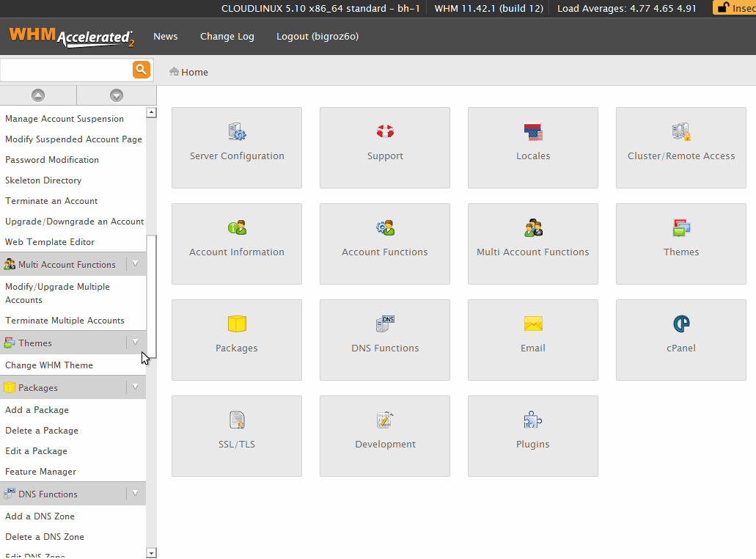Open the Development tile

(385, 436)
